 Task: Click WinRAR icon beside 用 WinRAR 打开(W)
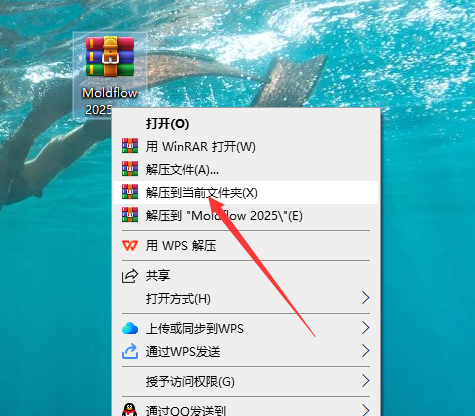[130, 146]
